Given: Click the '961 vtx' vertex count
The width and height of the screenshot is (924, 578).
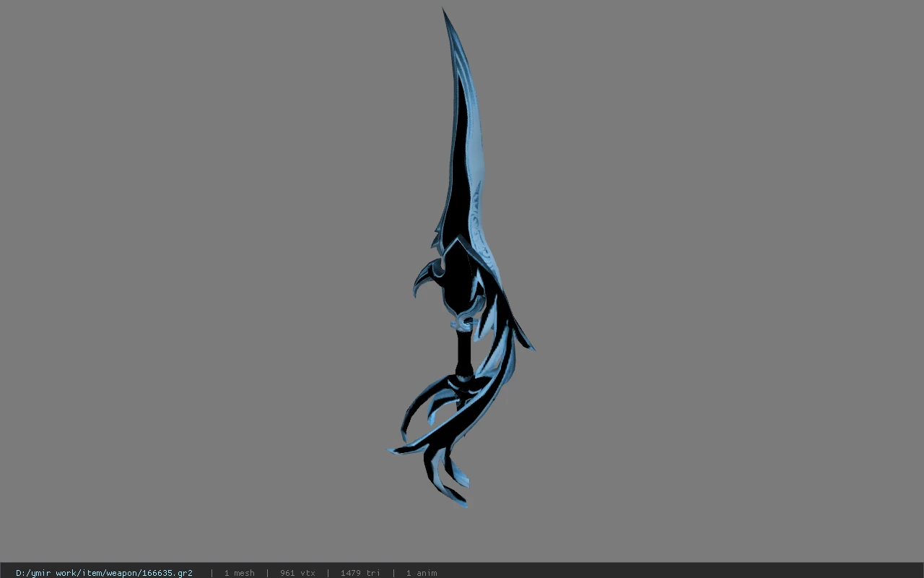Looking at the screenshot, I should pyautogui.click(x=297, y=573).
